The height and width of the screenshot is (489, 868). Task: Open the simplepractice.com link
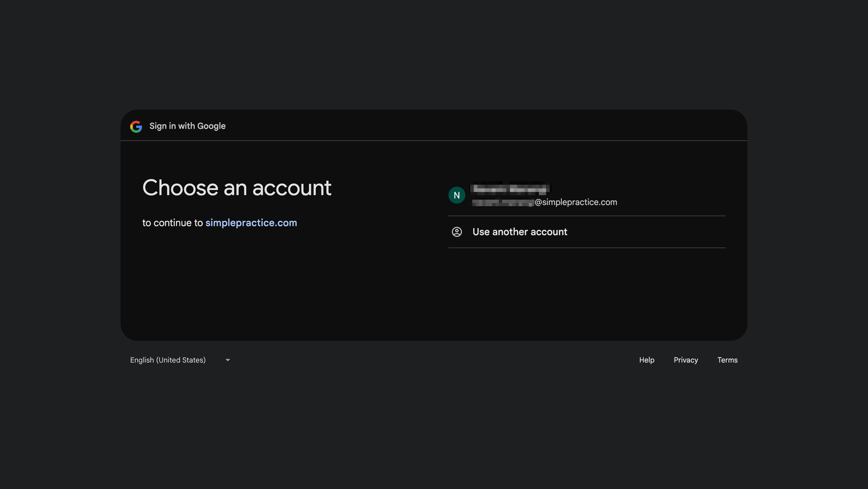251,223
